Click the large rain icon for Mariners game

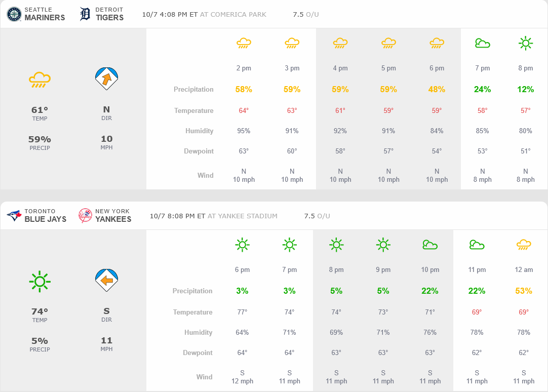point(40,80)
